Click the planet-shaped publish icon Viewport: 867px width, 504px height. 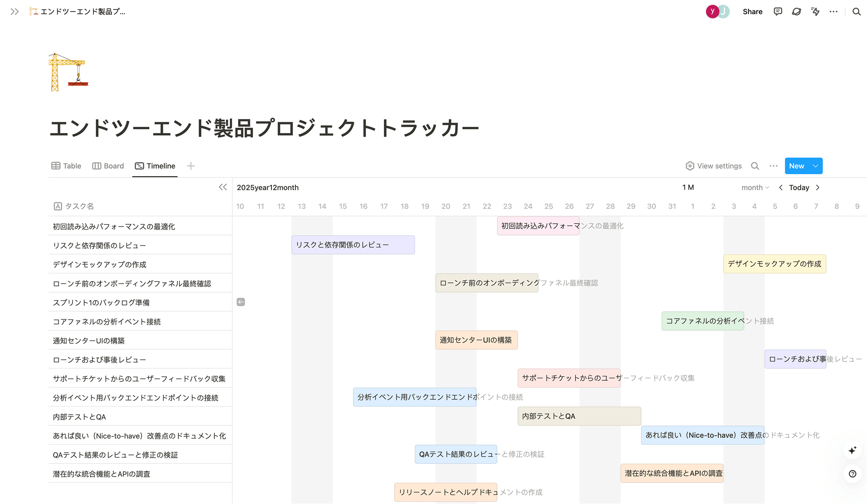797,11
